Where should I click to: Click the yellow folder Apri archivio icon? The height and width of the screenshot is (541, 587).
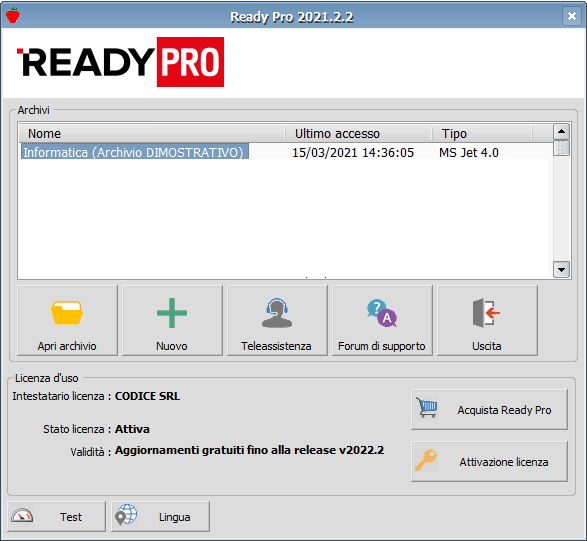67,313
